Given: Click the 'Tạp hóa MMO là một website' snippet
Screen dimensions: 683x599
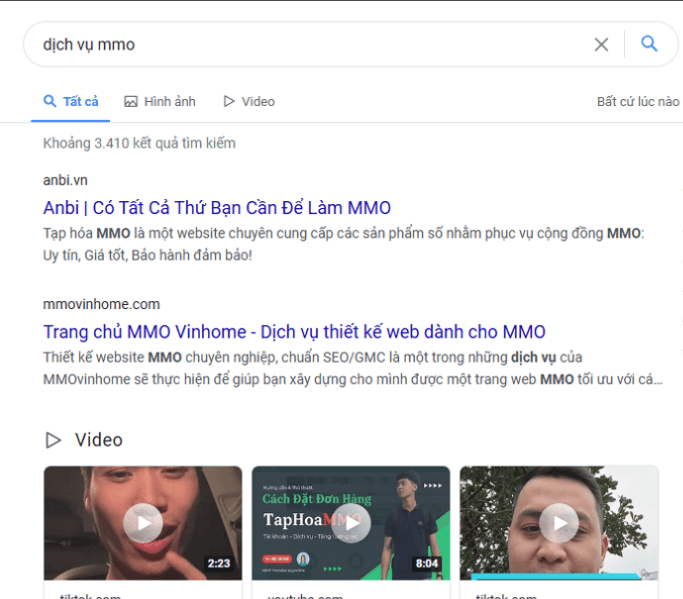Looking at the screenshot, I should (343, 244).
